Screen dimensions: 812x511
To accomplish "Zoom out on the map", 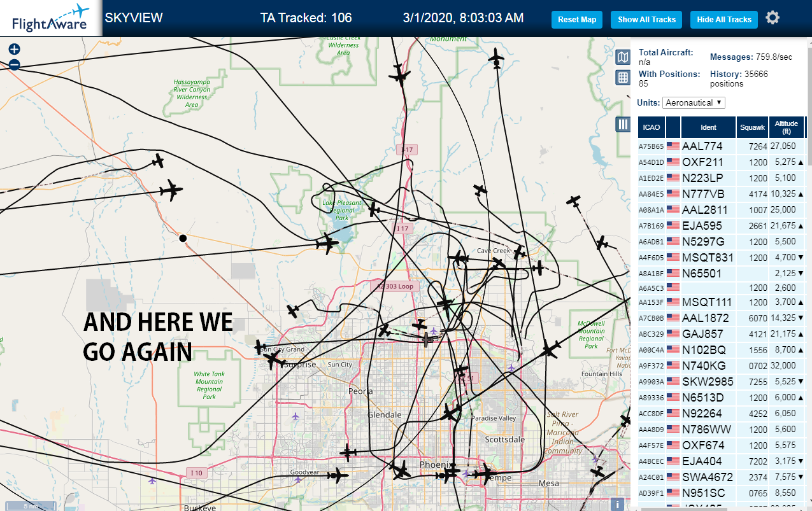I will [15, 64].
